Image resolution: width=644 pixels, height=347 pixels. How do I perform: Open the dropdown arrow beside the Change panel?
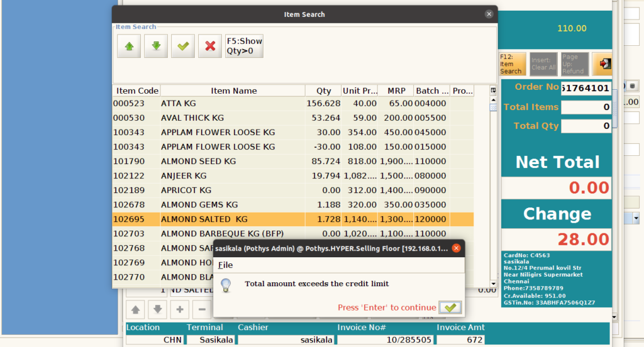(x=636, y=219)
